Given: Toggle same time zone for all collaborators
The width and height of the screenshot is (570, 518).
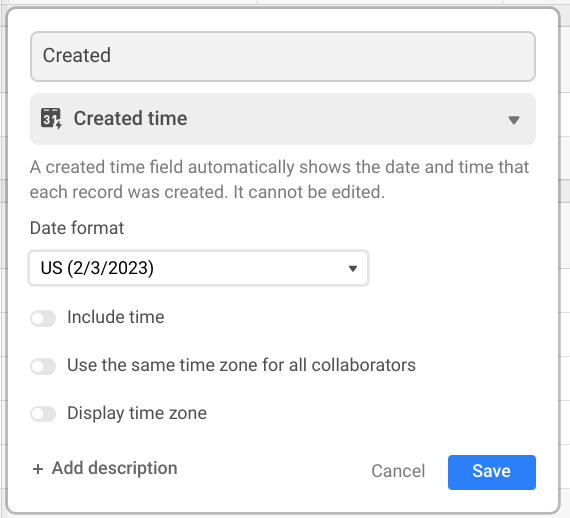Looking at the screenshot, I should pos(43,366).
